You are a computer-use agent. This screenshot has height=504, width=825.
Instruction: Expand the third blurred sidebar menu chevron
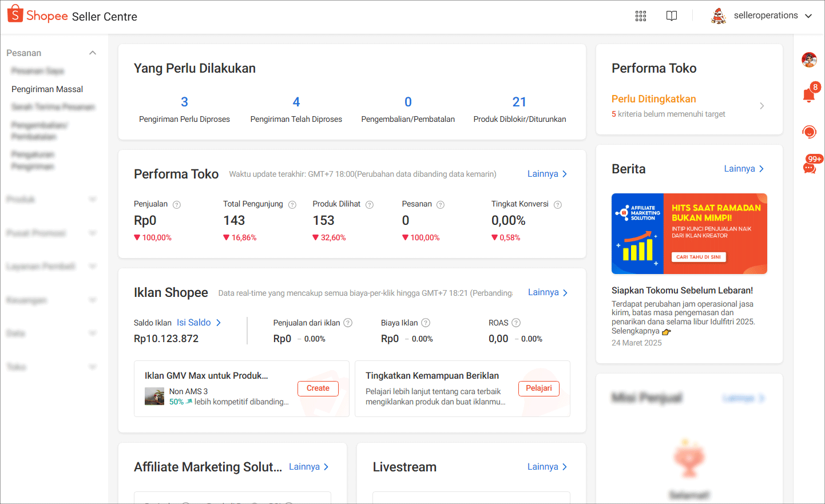[x=93, y=266]
